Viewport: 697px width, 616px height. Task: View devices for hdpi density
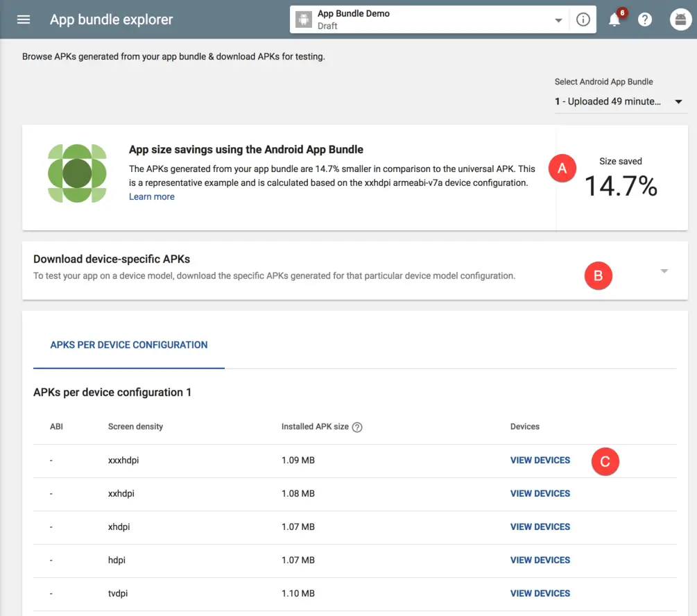tap(540, 561)
